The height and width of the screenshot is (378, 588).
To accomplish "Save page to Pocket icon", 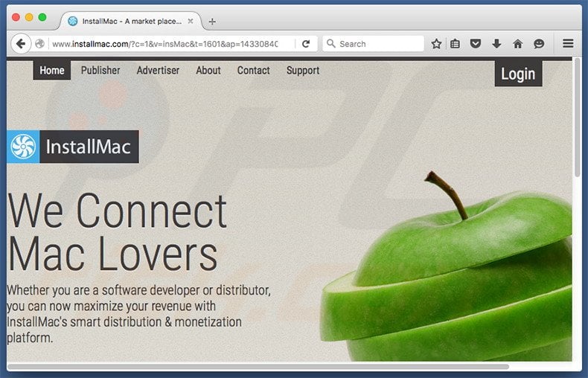I will (x=476, y=44).
